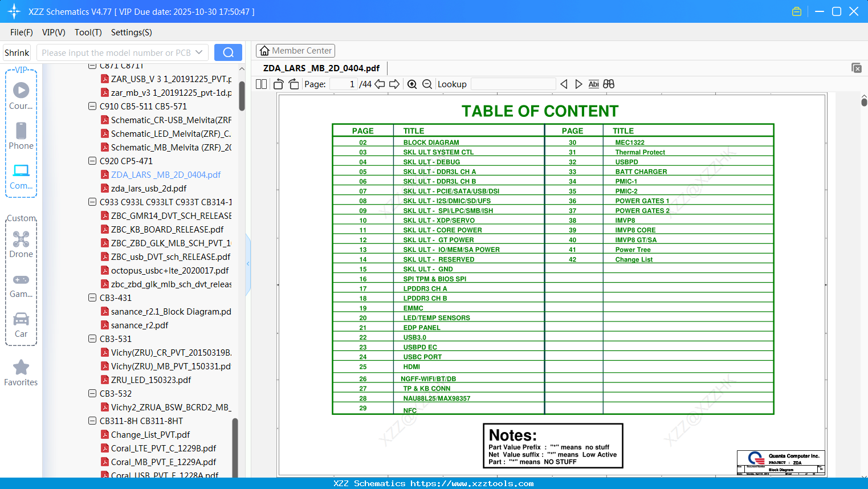The height and width of the screenshot is (489, 868).
Task: Select the Computer category icon
Action: (21, 176)
